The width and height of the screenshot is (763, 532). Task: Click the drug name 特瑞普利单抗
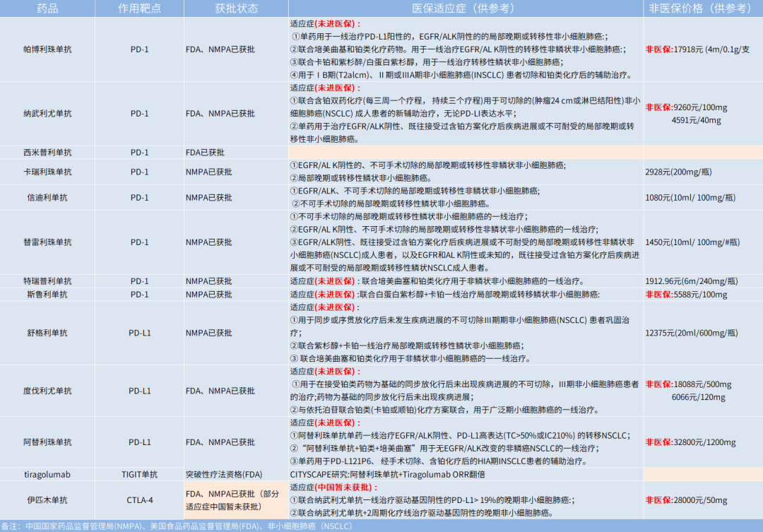[x=47, y=281]
